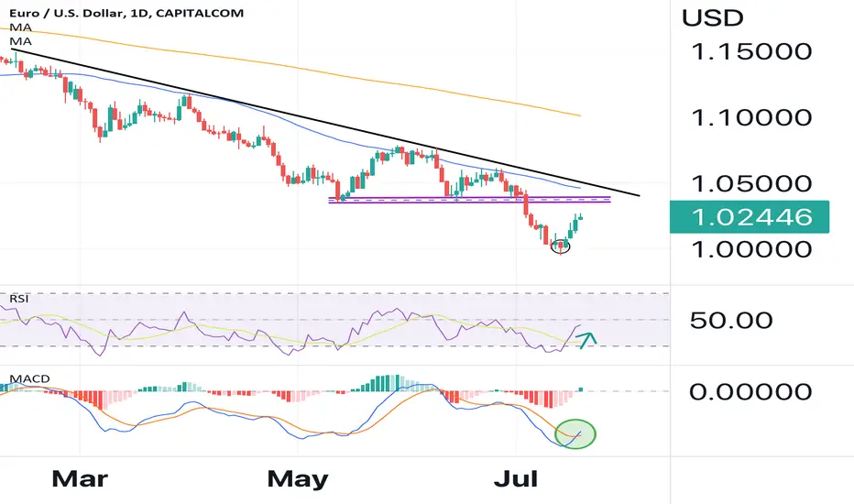
Task: Click the Jul label on time axis
Action: click(515, 479)
